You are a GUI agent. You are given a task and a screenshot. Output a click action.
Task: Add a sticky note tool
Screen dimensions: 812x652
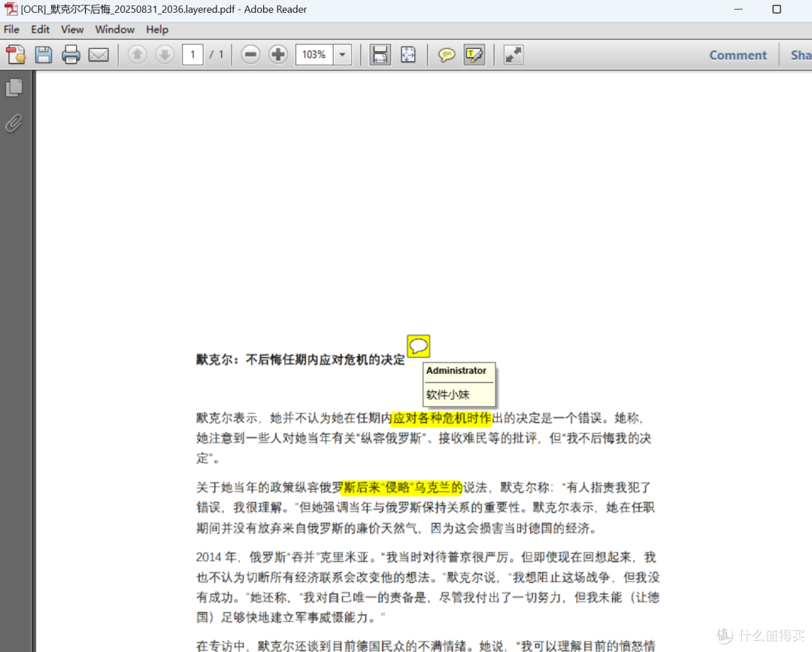[447, 54]
